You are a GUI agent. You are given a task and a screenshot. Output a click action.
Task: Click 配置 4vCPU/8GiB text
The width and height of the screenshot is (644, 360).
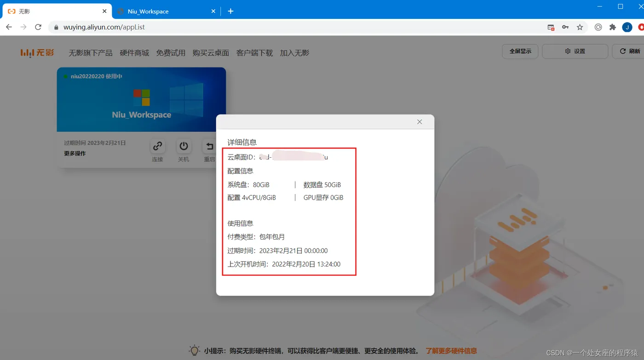[252, 198]
